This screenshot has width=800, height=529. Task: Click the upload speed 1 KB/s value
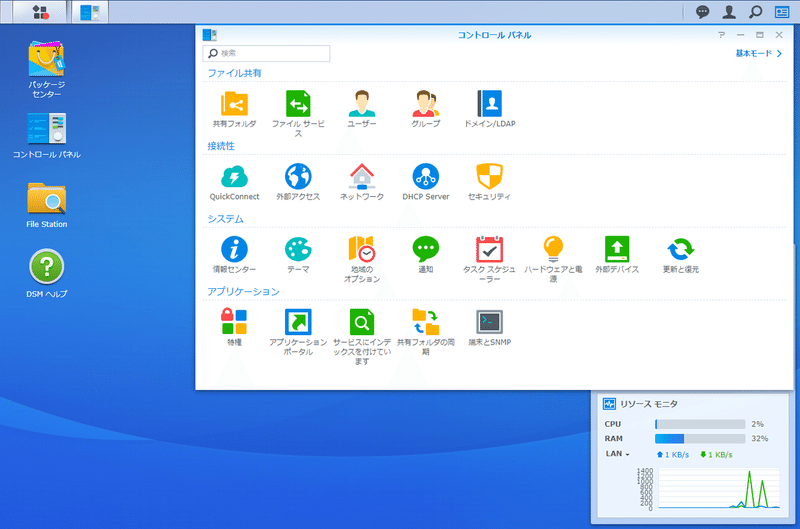[x=677, y=455]
